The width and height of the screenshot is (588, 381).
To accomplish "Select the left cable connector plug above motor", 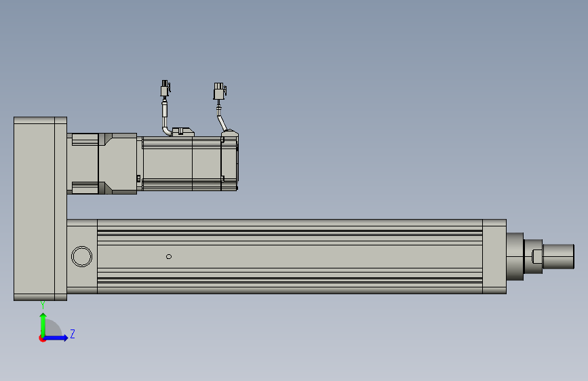I will click(x=165, y=89).
